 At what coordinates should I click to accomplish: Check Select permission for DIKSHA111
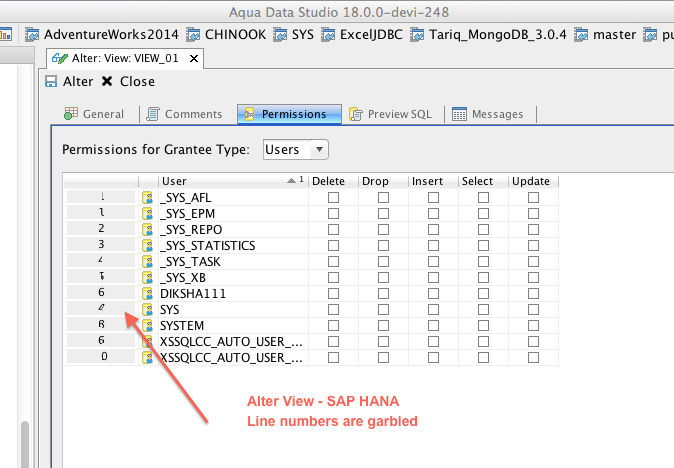[483, 294]
